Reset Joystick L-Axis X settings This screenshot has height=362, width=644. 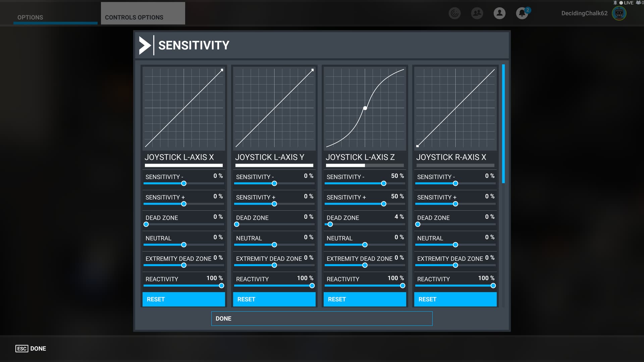(x=183, y=299)
